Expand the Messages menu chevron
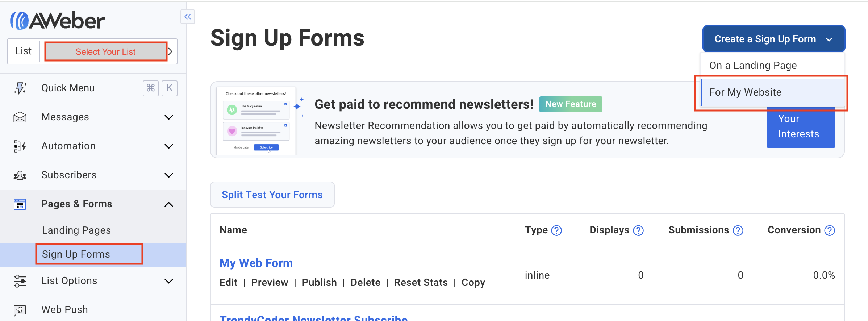The width and height of the screenshot is (868, 321). tap(169, 117)
